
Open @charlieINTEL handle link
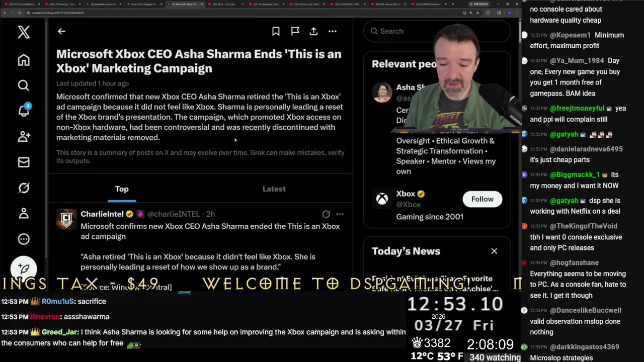(x=174, y=214)
